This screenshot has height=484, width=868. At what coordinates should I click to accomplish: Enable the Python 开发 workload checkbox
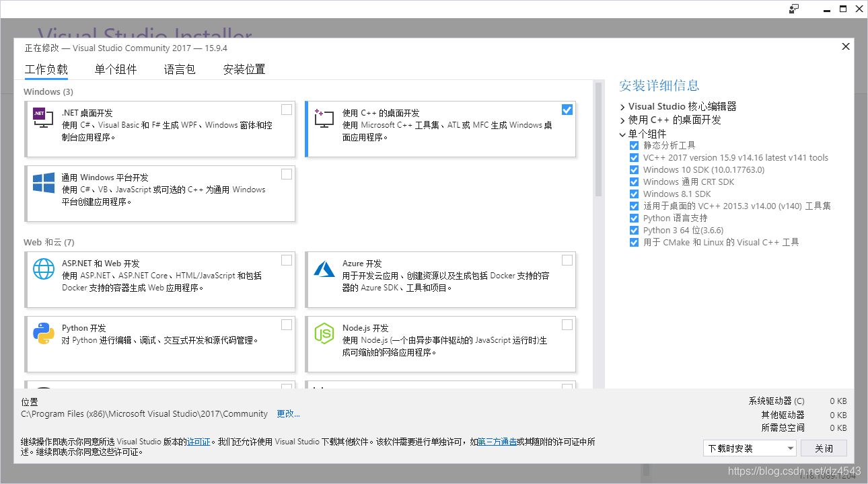[x=287, y=325]
